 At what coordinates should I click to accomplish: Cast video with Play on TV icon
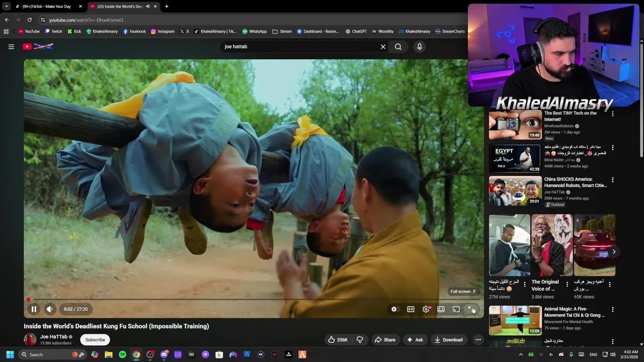click(456, 309)
